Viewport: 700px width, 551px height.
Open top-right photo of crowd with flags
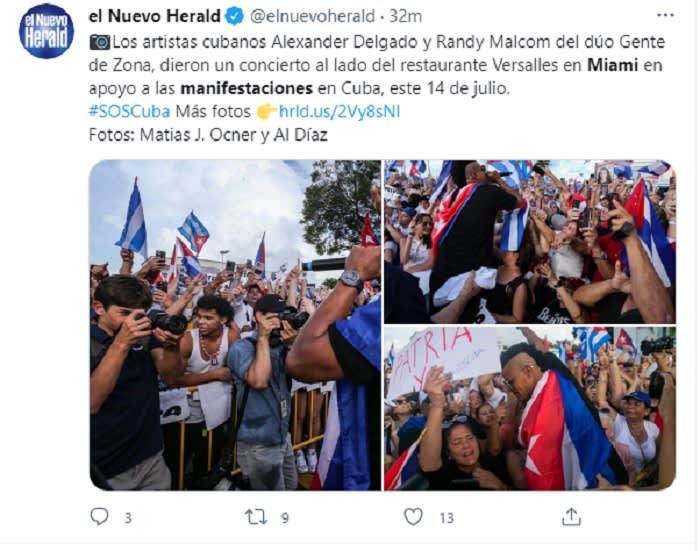(x=530, y=242)
